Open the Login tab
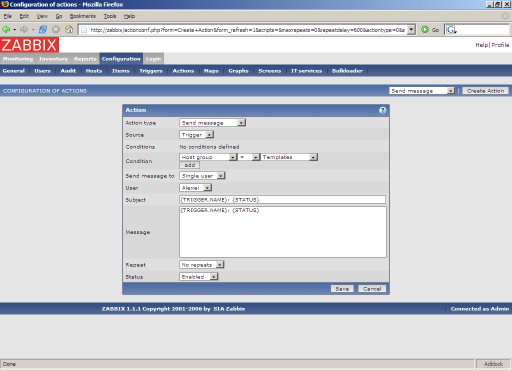The height and width of the screenshot is (371, 512). click(153, 59)
